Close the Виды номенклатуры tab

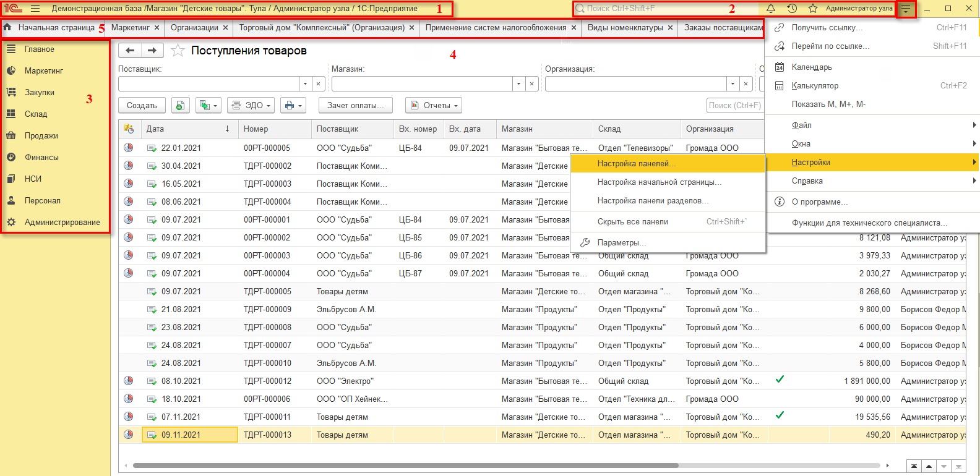(x=670, y=28)
